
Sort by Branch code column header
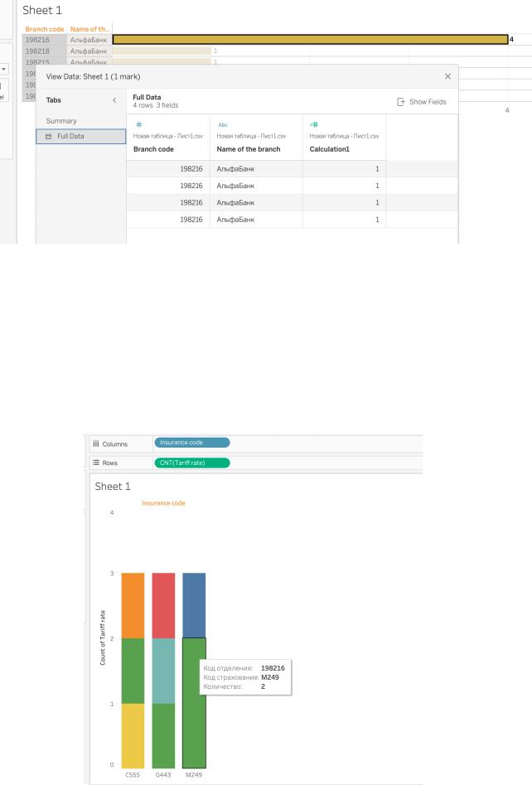tap(153, 149)
